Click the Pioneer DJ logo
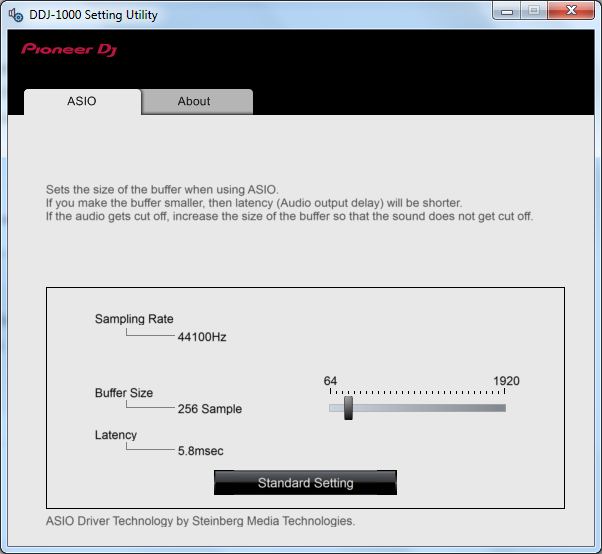The width and height of the screenshot is (602, 554). [69, 50]
